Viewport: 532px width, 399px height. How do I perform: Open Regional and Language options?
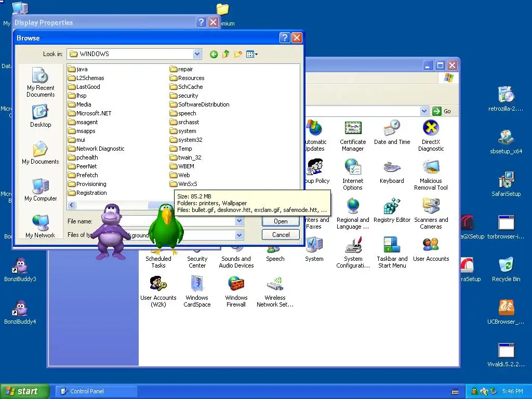coord(353,214)
